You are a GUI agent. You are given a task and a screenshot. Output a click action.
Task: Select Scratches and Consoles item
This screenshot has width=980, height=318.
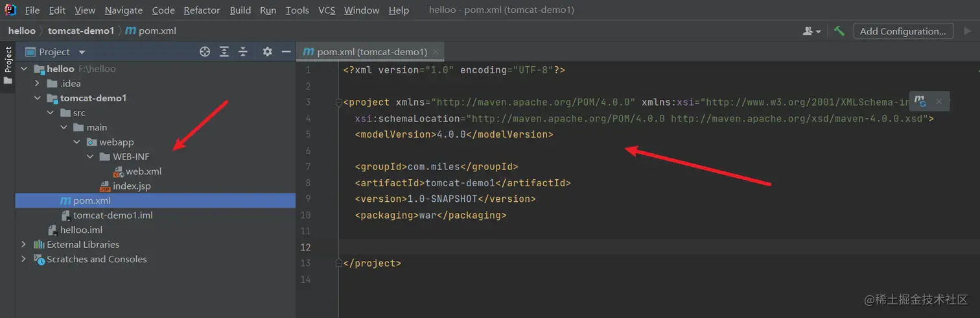(97, 259)
